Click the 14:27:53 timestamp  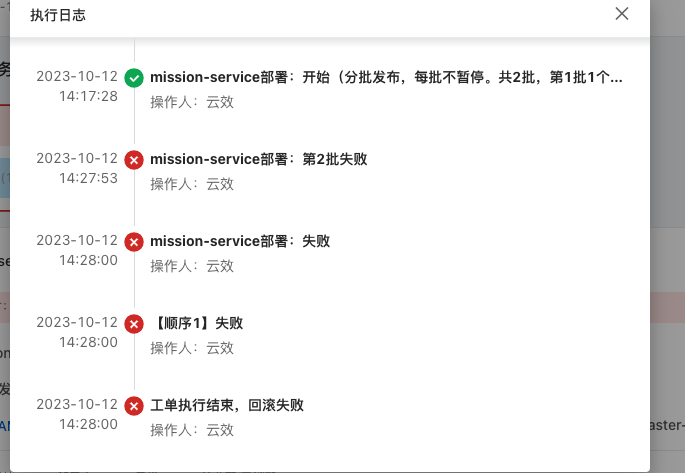[88, 178]
